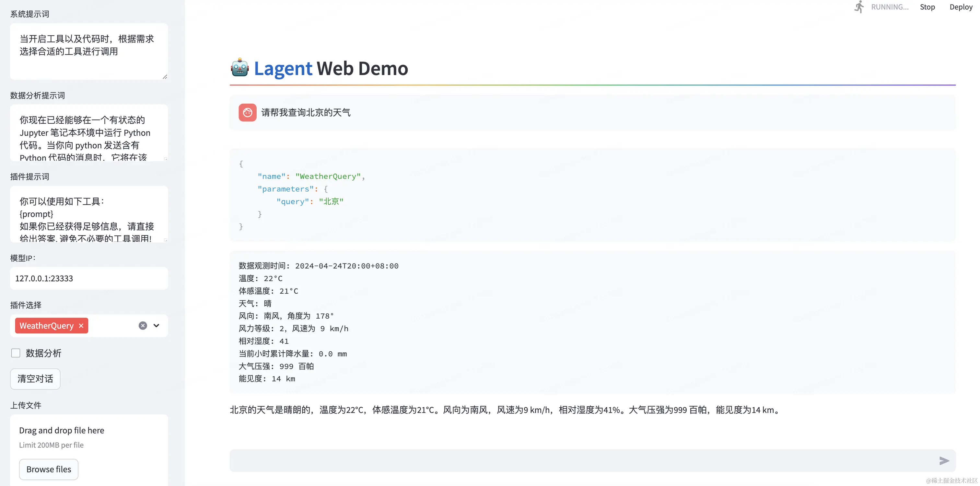Enable the 数据分析 checkbox
Viewport: 980px width, 486px height.
[16, 353]
